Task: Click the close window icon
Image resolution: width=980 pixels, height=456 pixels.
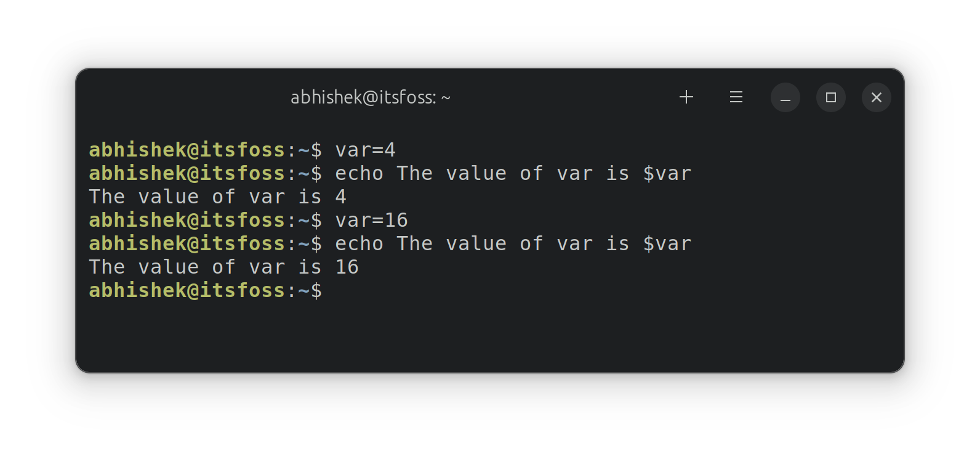Action: [876, 97]
